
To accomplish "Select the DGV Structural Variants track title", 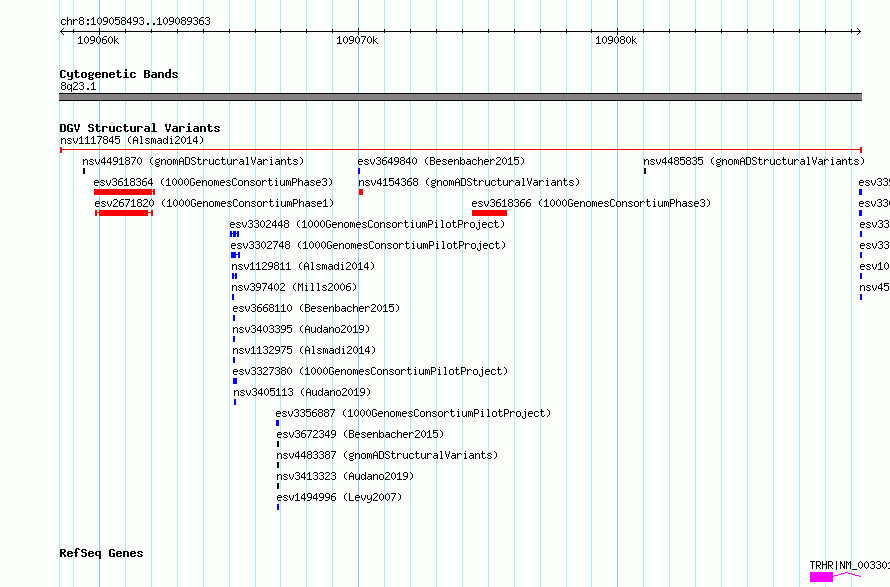I will (140, 128).
